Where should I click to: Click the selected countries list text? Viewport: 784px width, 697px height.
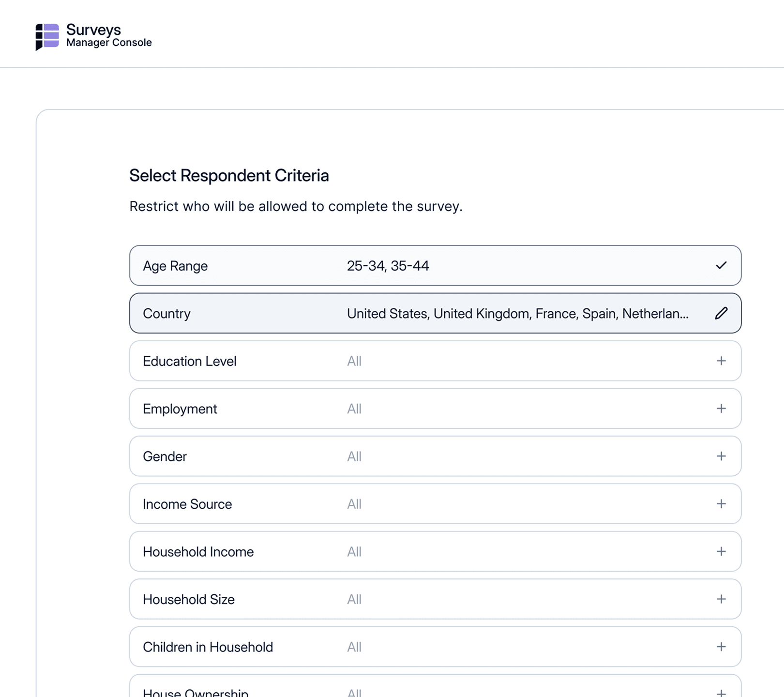(517, 314)
